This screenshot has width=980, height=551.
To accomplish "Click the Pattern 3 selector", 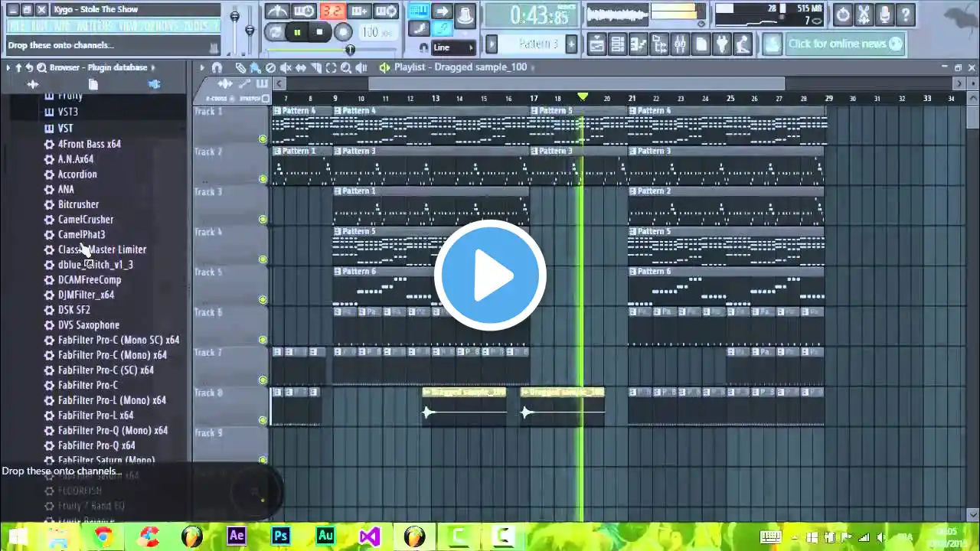I will [533, 44].
